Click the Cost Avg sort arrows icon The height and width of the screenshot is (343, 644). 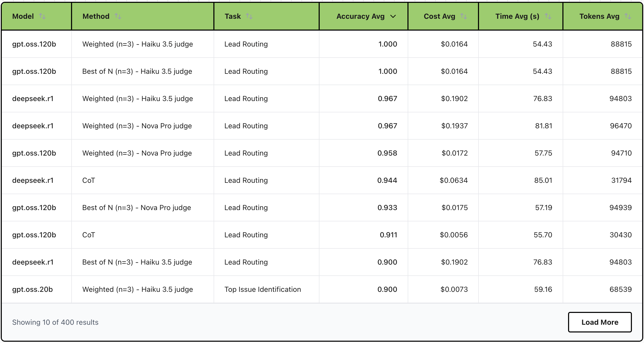(464, 16)
